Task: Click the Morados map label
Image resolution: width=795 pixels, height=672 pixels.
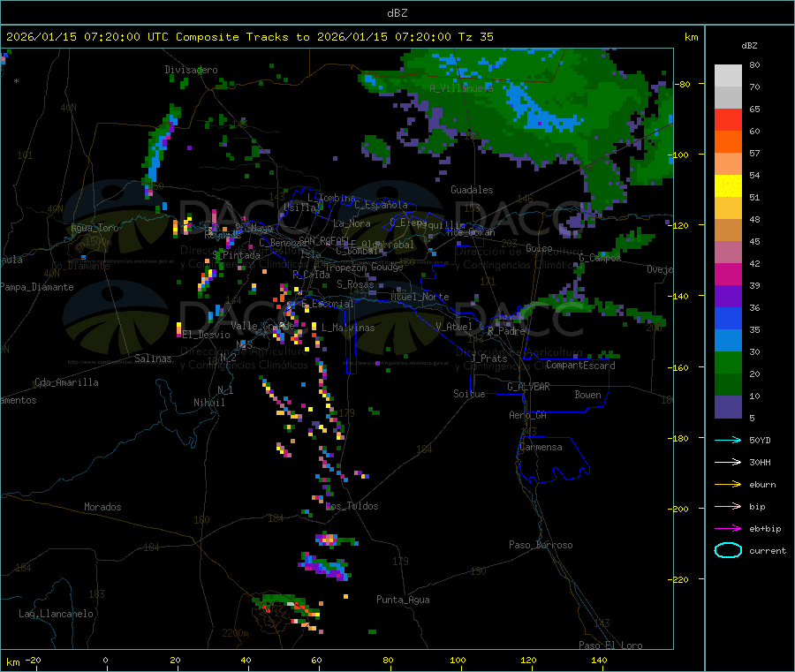Action: (102, 507)
